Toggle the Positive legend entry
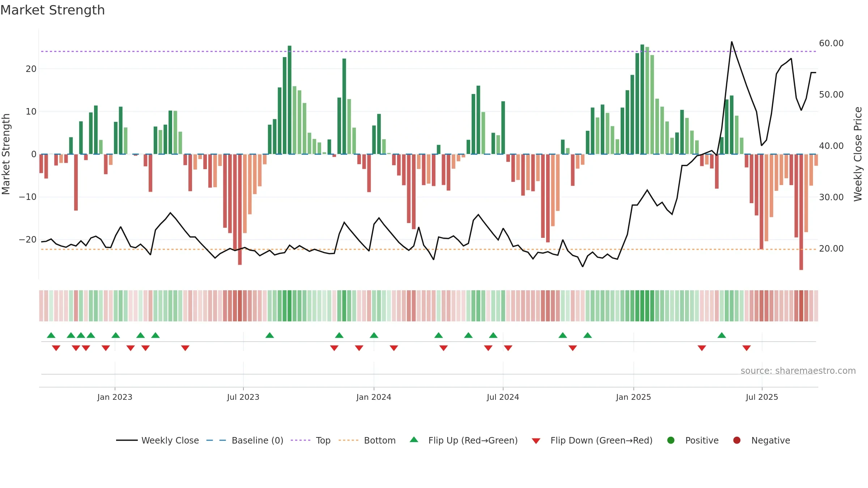 pyautogui.click(x=693, y=440)
